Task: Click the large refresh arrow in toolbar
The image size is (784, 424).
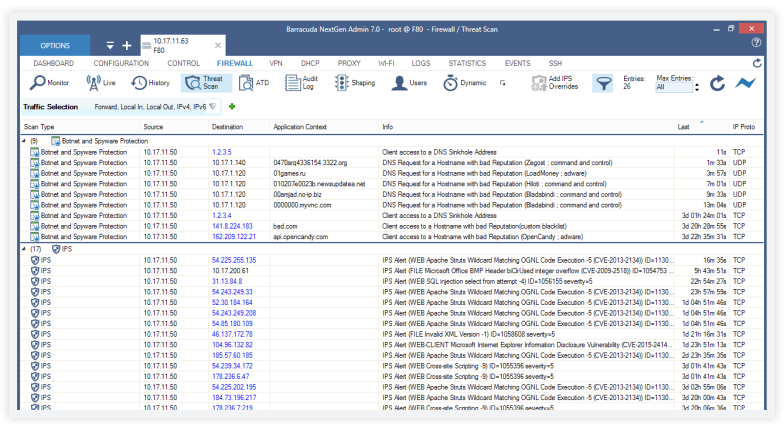Action: (x=718, y=83)
